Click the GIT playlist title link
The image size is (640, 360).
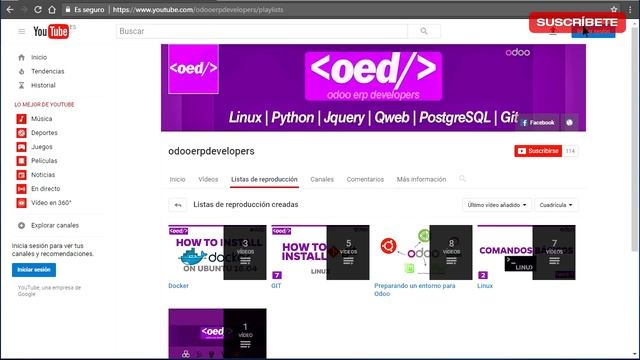(276, 286)
